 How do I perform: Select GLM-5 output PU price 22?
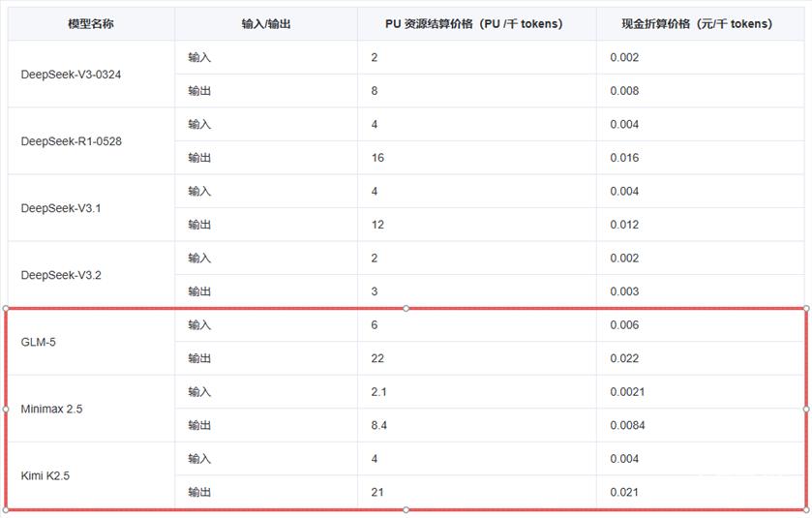point(377,358)
